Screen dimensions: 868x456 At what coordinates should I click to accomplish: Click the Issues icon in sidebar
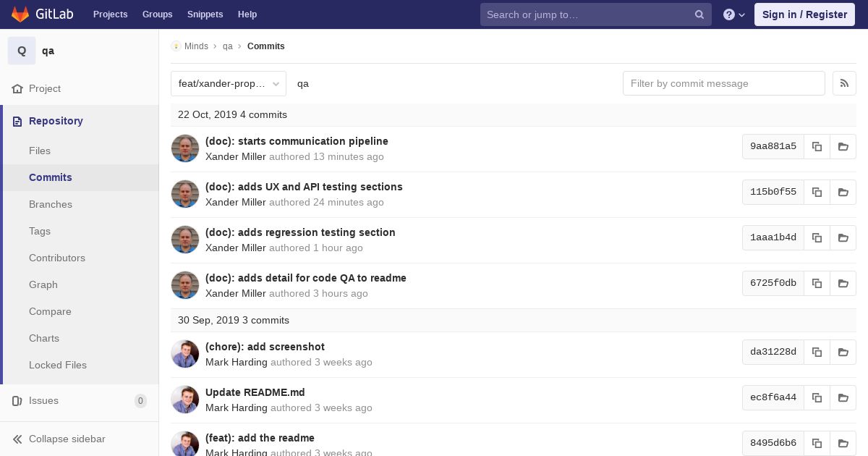[17, 400]
